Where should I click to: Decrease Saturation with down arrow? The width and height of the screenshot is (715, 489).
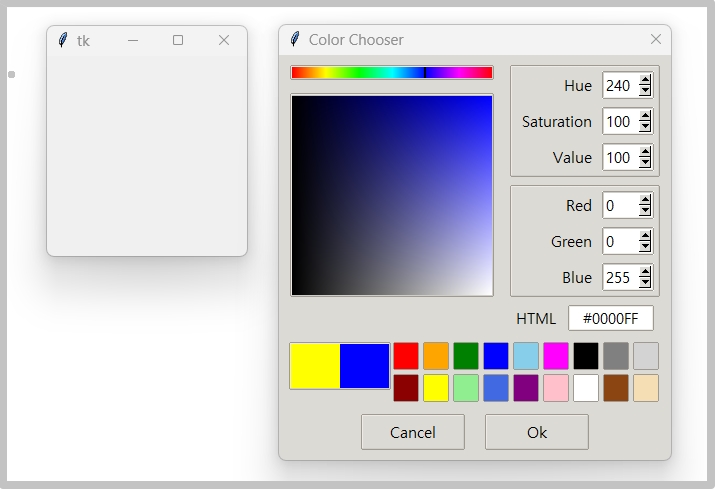click(645, 126)
